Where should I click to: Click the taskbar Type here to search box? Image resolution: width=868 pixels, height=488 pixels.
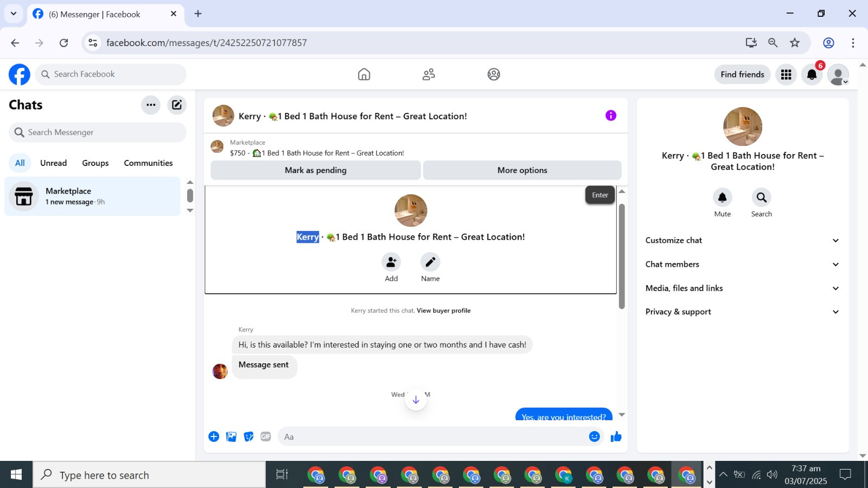[x=149, y=475]
